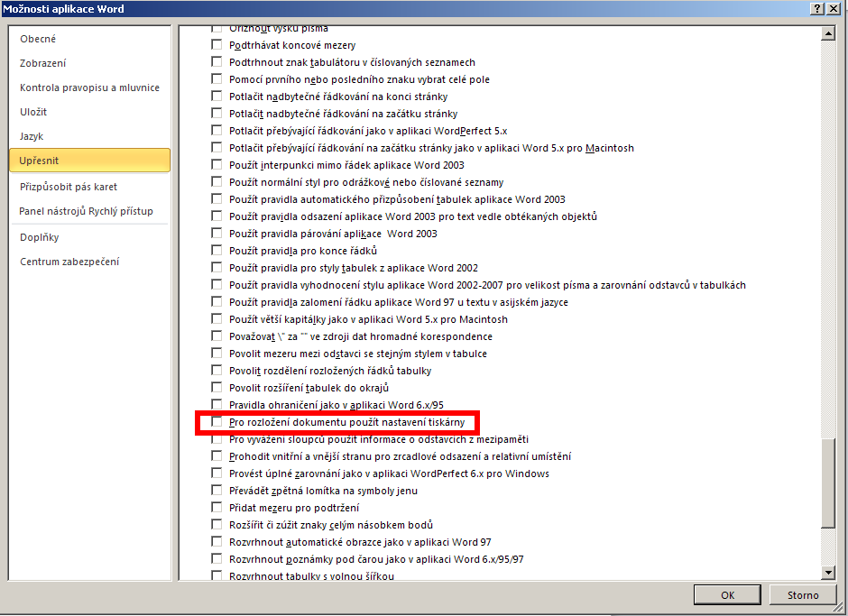The width and height of the screenshot is (848, 616).
Task: Check Prohodit vnitřní a vnější stranu option
Action: (x=217, y=456)
